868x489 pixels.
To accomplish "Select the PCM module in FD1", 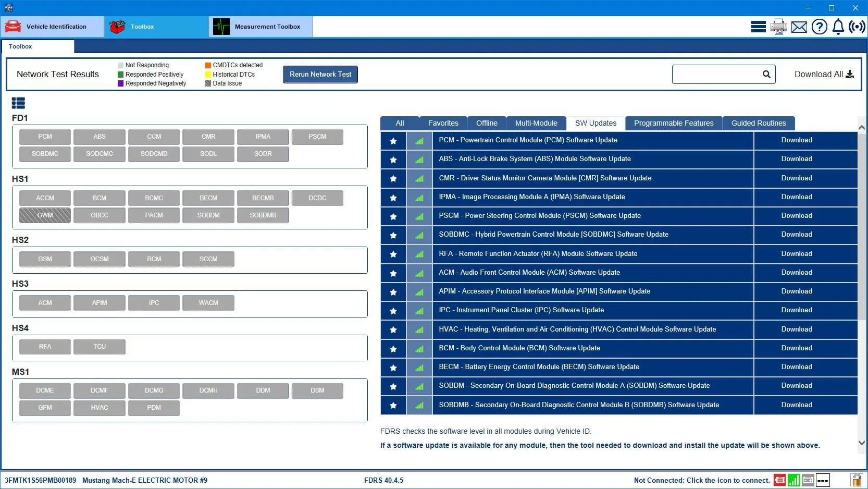I will [45, 137].
